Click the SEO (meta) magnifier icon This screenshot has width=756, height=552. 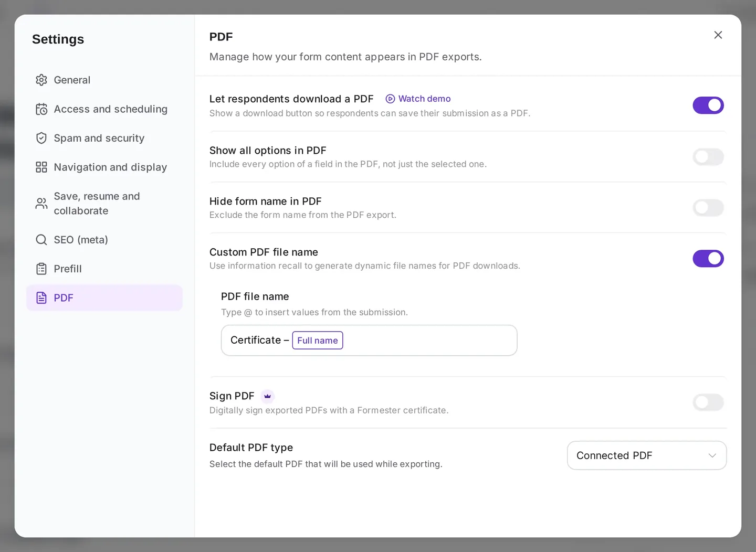click(x=41, y=240)
